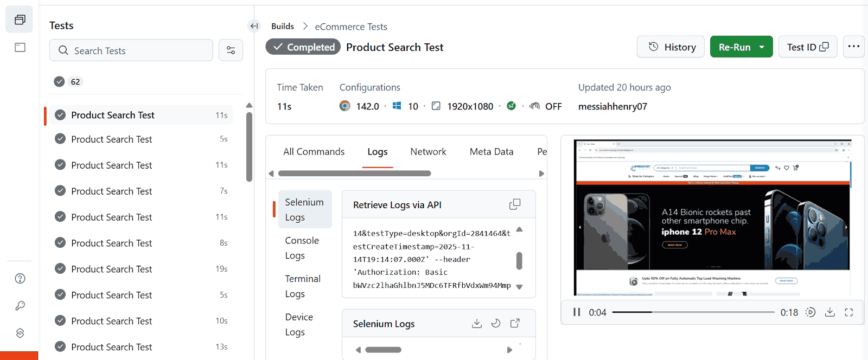This screenshot has width=868, height=360.
Task: Click the search magnifier icon
Action: (63, 50)
